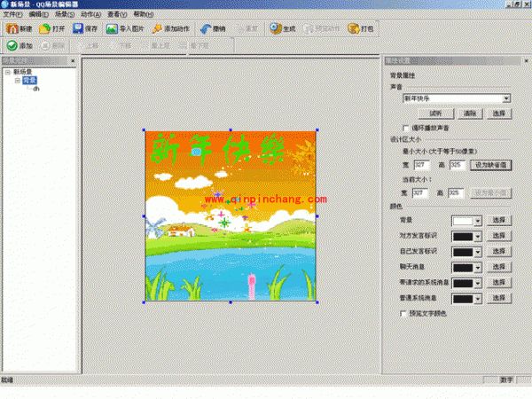This screenshot has width=532, height=399.
Task: Open the 场景 (Scene) menu
Action: coord(65,14)
